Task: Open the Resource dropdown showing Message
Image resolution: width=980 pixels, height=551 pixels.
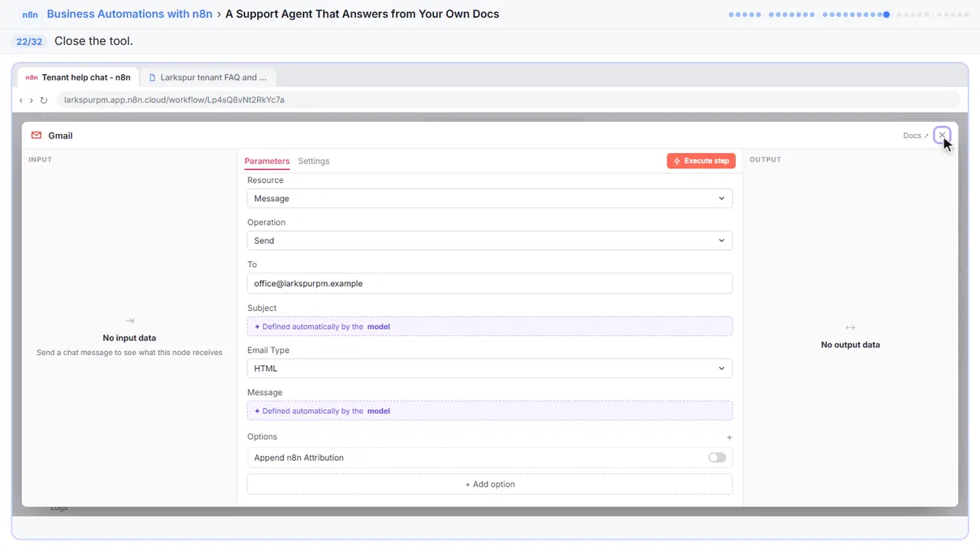Action: [x=489, y=198]
